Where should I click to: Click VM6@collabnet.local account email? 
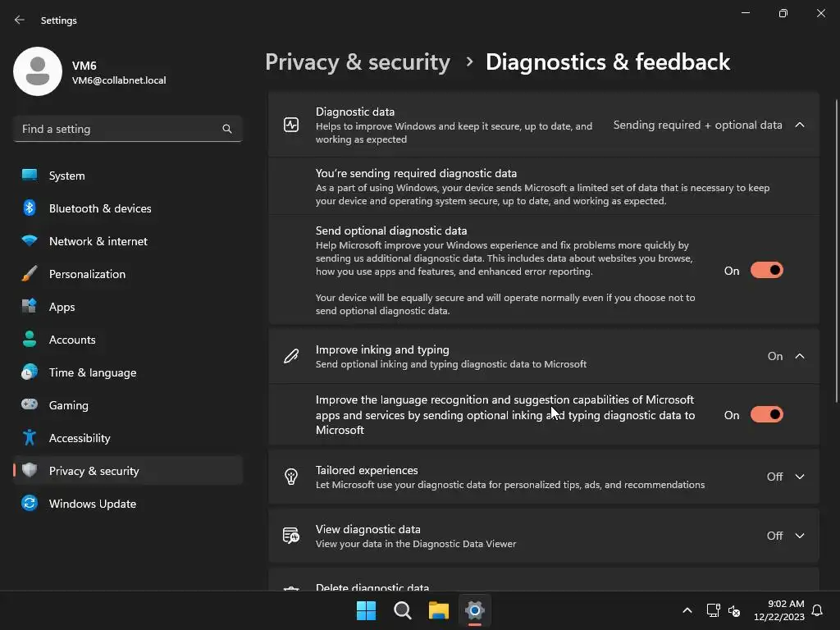(119, 80)
